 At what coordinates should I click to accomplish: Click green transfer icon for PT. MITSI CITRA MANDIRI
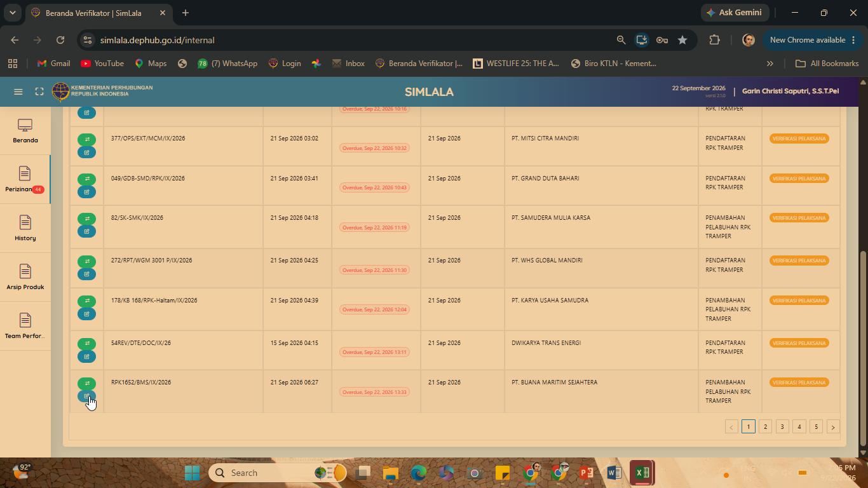(x=86, y=139)
